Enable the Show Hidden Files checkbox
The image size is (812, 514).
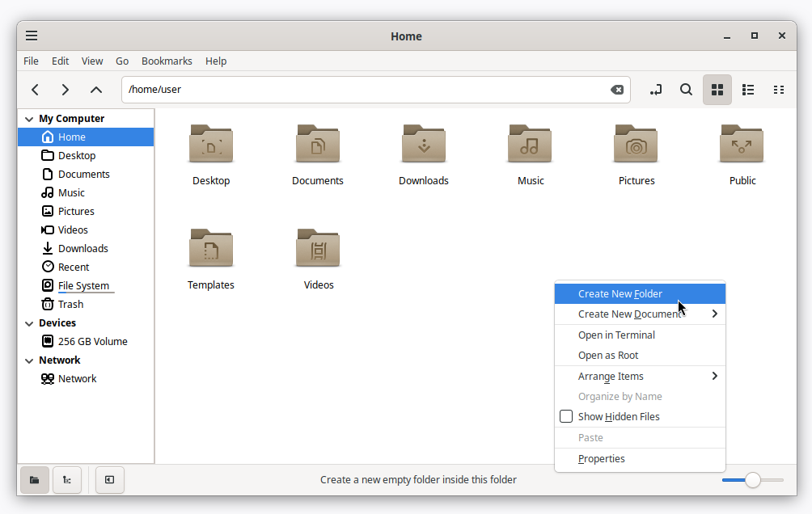[566, 417]
